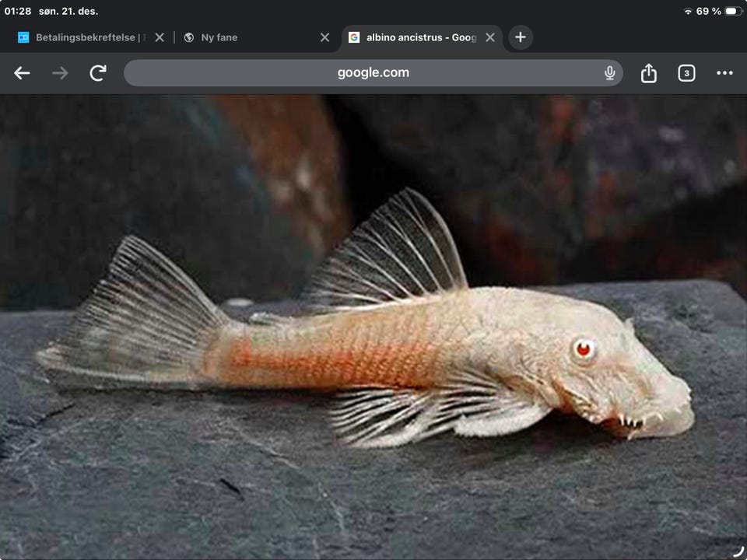Focus the google.com address bar
The width and height of the screenshot is (747, 560).
tap(373, 73)
